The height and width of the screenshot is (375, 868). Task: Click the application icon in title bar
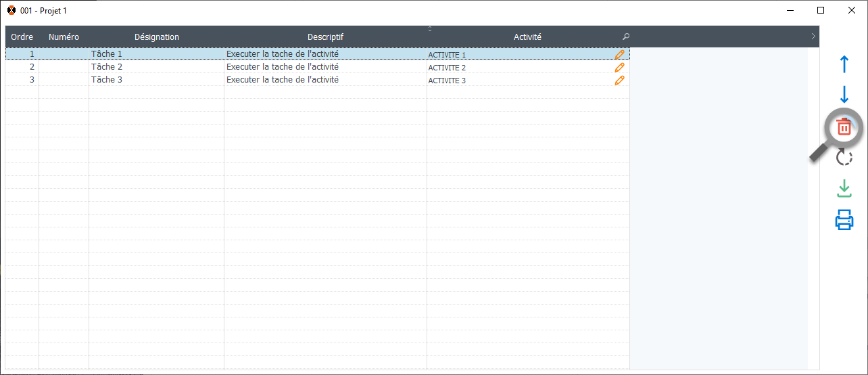(x=11, y=10)
